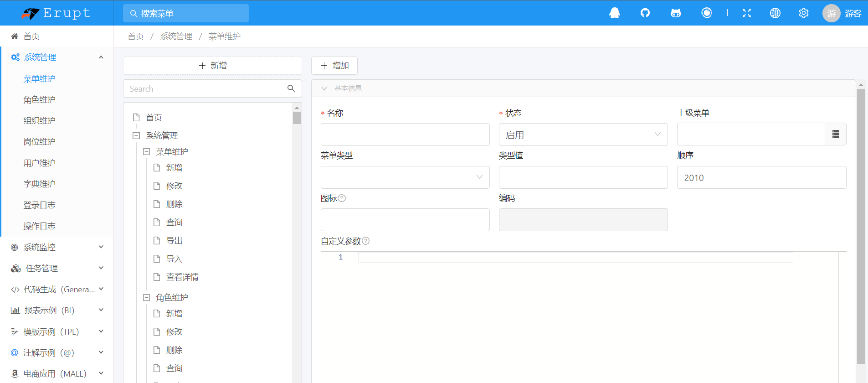868x383 pixels.
Task: Focus the 名称 input field
Action: pos(405,135)
